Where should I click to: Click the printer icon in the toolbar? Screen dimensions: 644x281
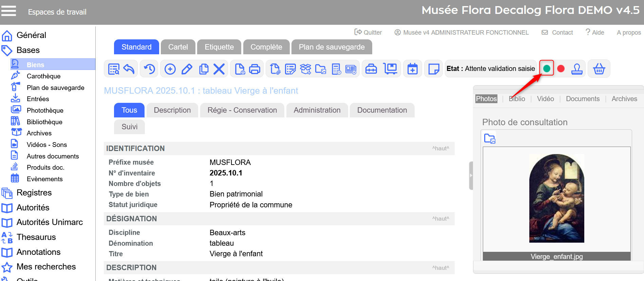254,69
